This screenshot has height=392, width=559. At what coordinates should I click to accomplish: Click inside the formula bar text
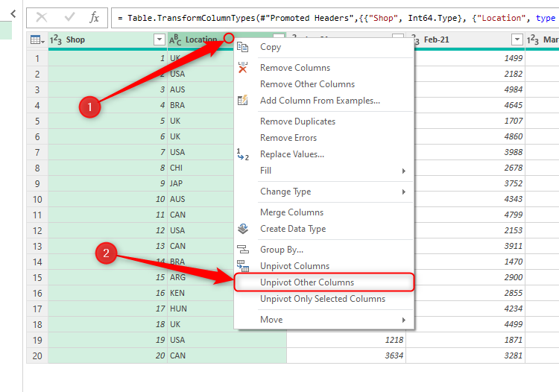click(x=335, y=17)
